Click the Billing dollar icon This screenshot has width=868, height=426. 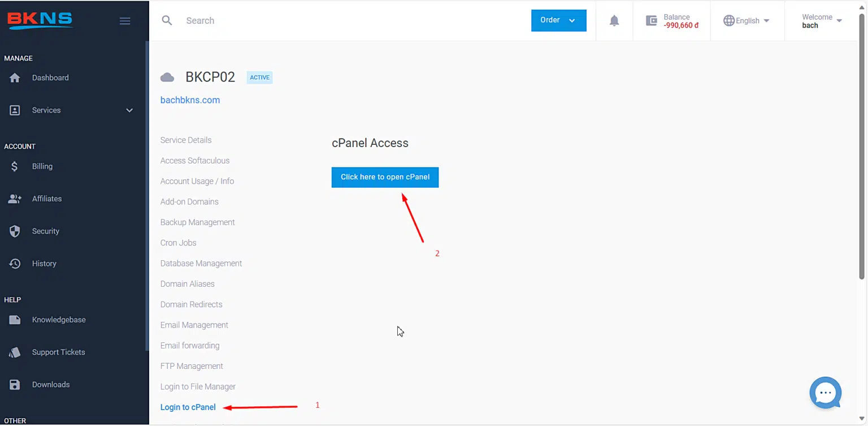[x=15, y=166]
